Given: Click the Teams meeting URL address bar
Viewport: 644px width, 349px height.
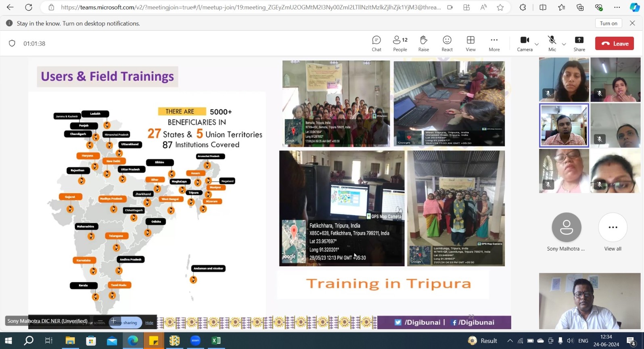Looking at the screenshot, I should [250, 7].
